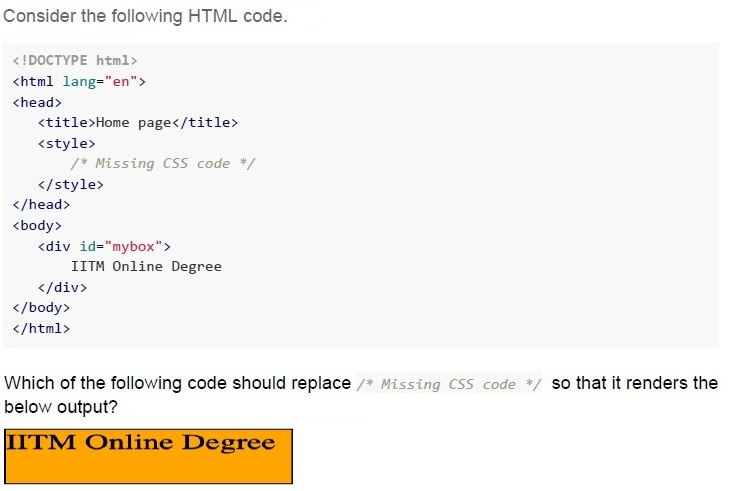This screenshot has height=491, width=729.
Task: Click the DOCTYPE html declaration line
Action: click(75, 60)
